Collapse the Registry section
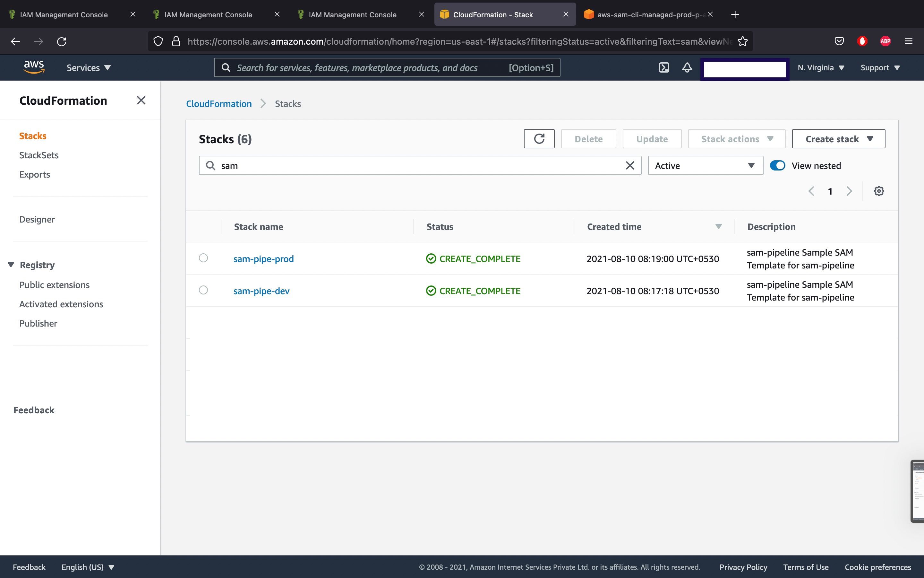This screenshot has width=924, height=578. coord(11,265)
